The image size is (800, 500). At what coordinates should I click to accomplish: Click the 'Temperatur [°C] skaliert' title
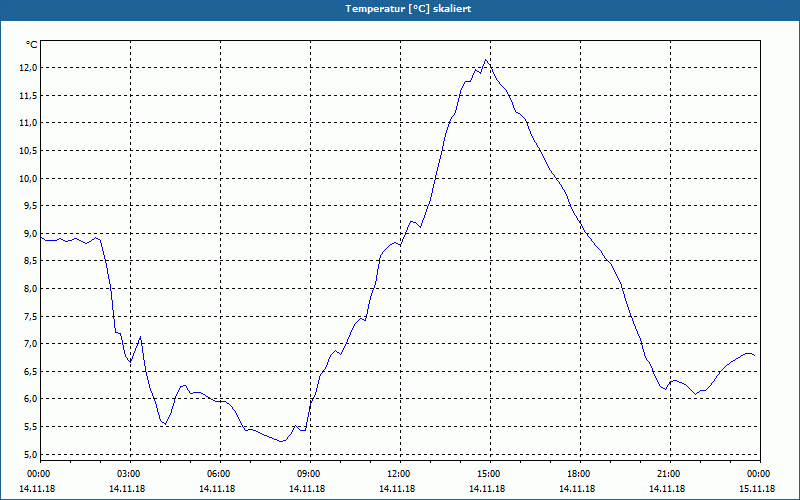tap(408, 9)
